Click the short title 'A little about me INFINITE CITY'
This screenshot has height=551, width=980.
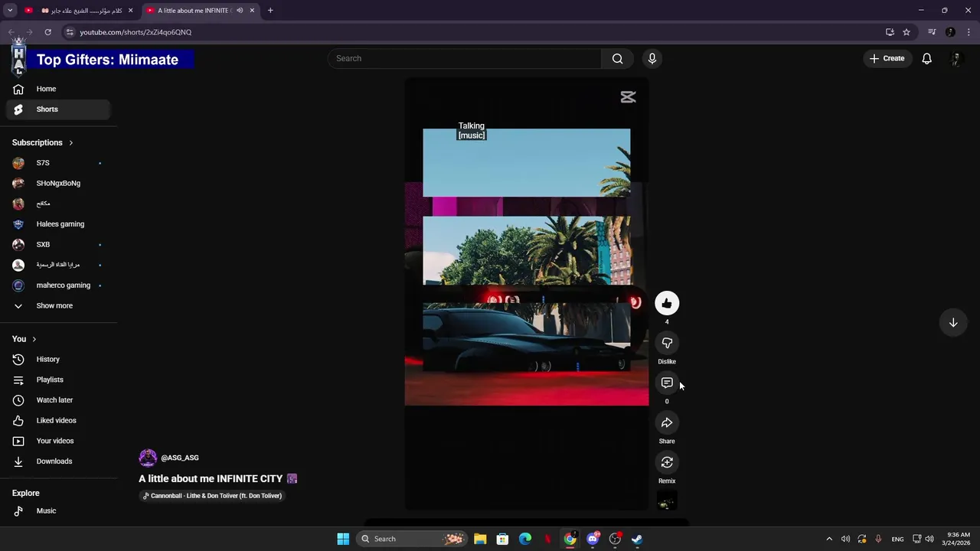tap(211, 478)
